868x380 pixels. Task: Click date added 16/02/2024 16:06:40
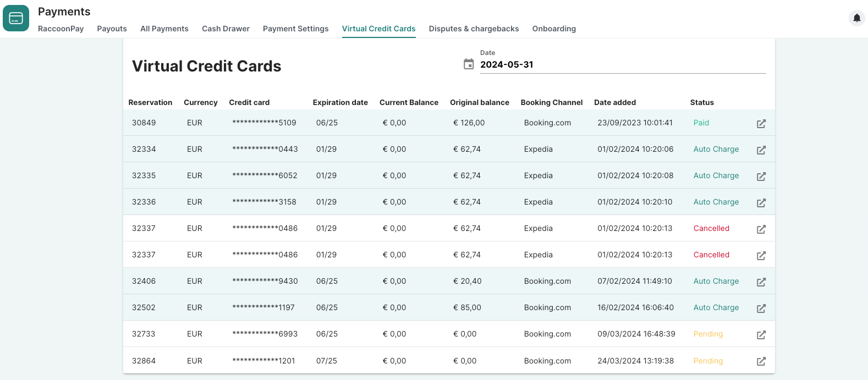tap(635, 307)
